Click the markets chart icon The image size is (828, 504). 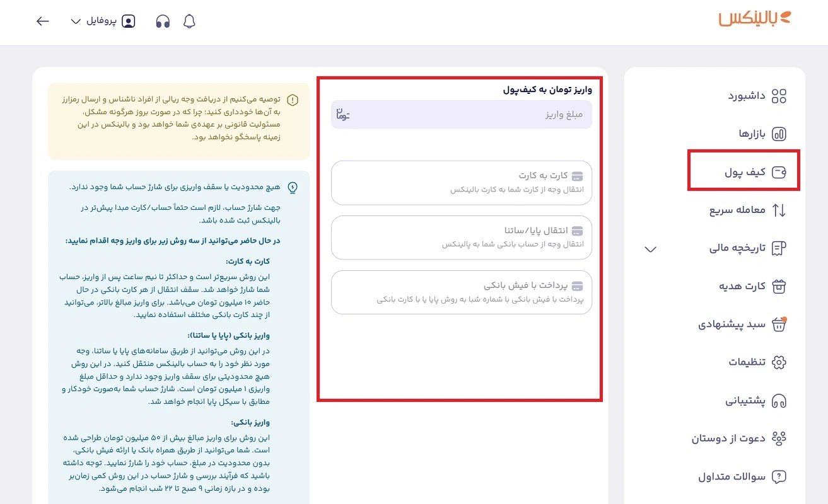pos(779,134)
